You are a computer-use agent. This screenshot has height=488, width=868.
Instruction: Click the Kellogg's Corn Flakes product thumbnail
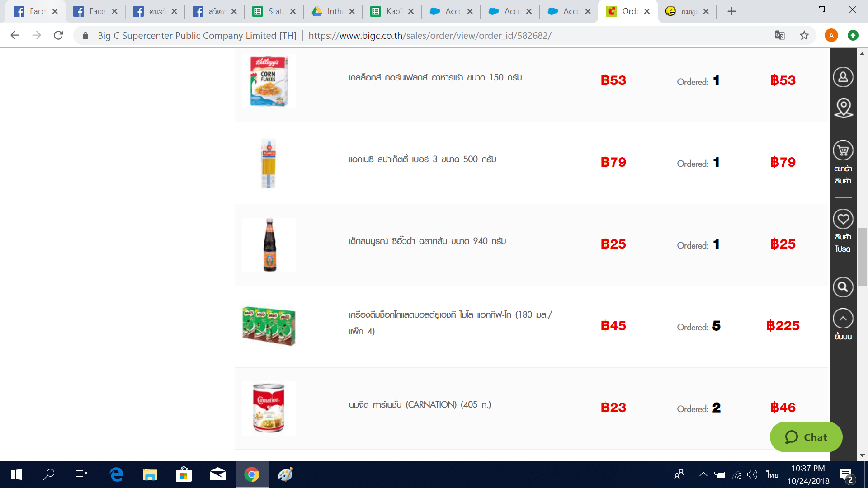269,81
